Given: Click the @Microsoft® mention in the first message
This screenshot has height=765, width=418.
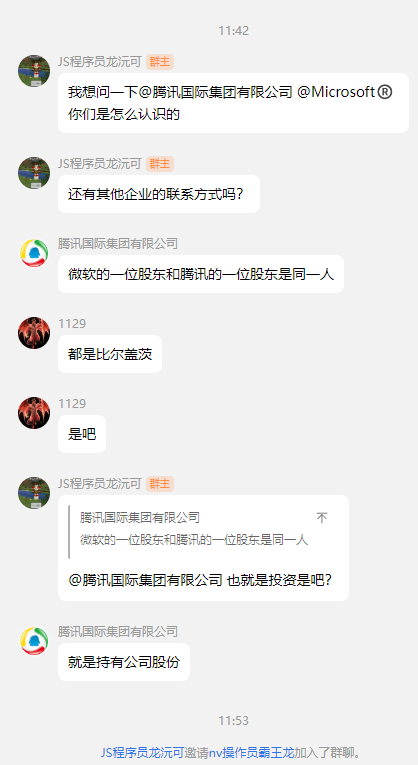Looking at the screenshot, I should click(345, 92).
